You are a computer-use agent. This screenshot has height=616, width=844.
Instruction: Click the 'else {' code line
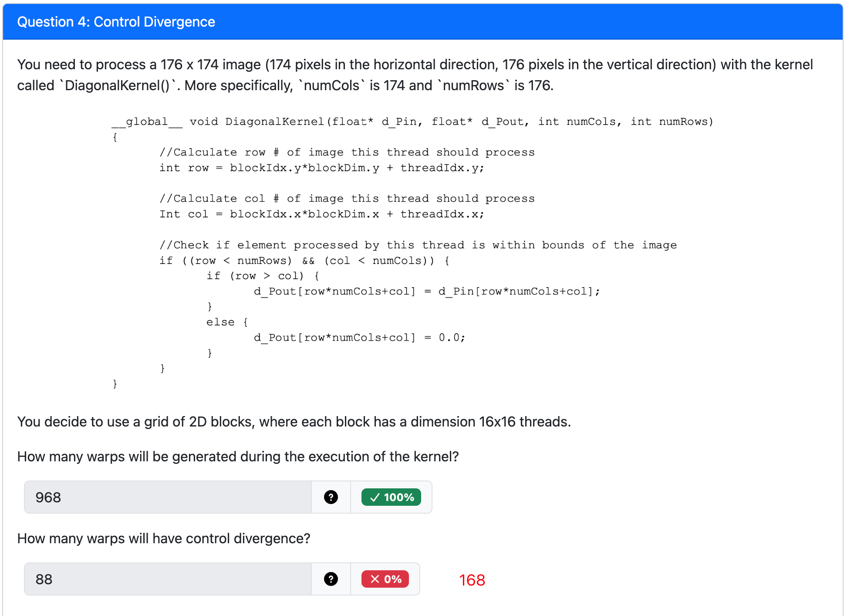(x=226, y=322)
